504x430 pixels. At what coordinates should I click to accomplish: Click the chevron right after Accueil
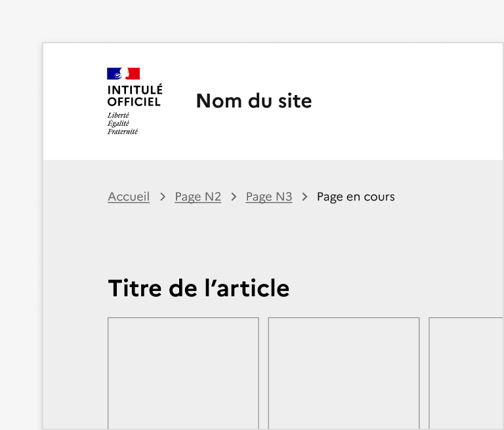tap(162, 197)
